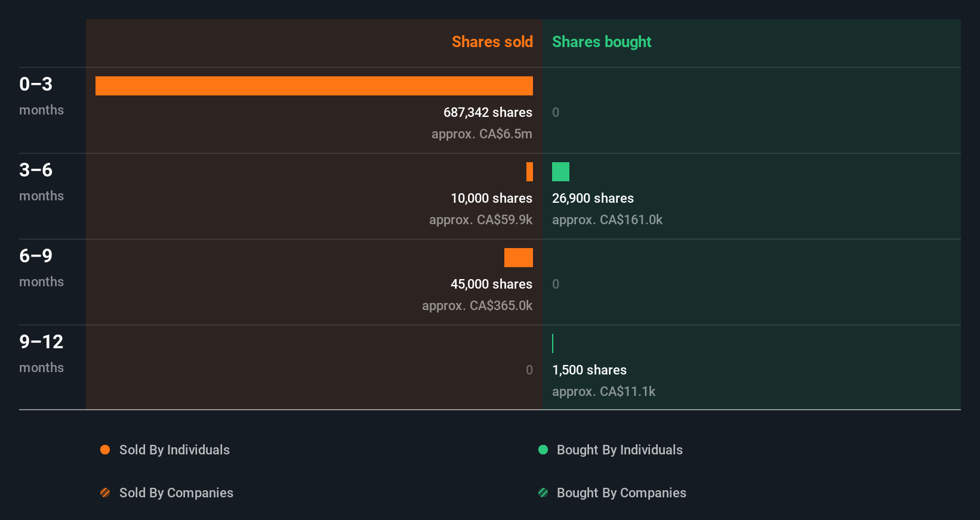The width and height of the screenshot is (980, 520).
Task: Click the 9–12 row label
Action: pyautogui.click(x=41, y=342)
